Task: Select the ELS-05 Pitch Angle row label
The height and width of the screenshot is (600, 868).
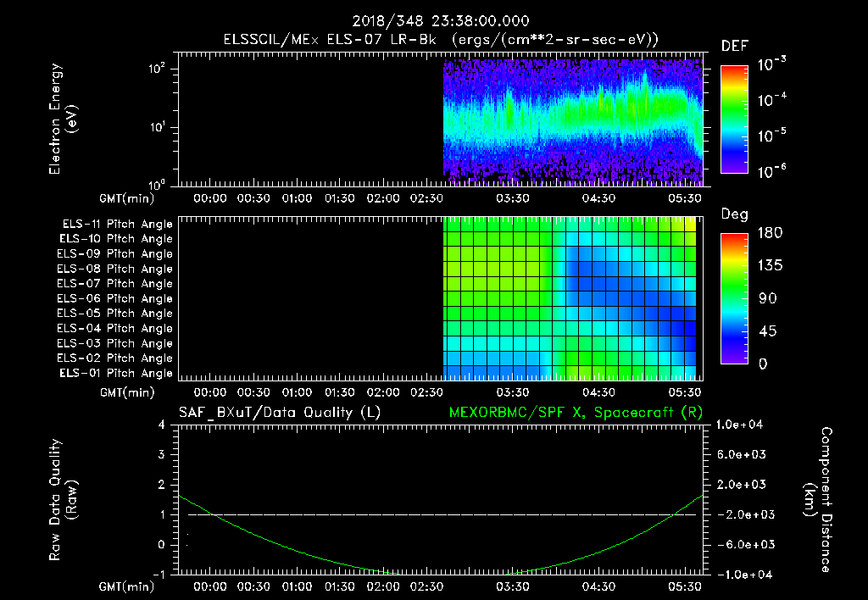Action: (x=115, y=314)
